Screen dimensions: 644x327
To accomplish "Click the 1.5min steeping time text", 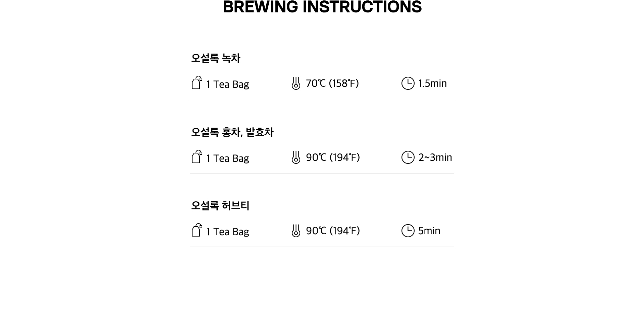I will (432, 83).
